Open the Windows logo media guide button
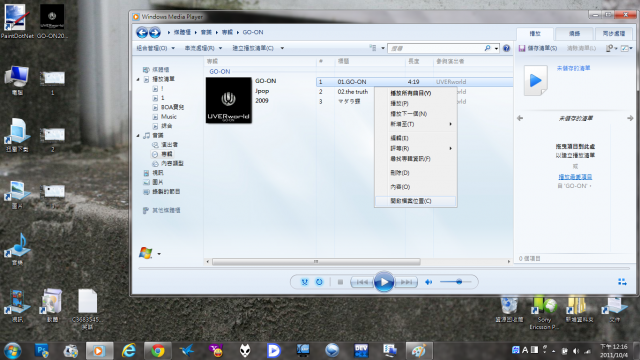640x360 pixels. (146, 253)
